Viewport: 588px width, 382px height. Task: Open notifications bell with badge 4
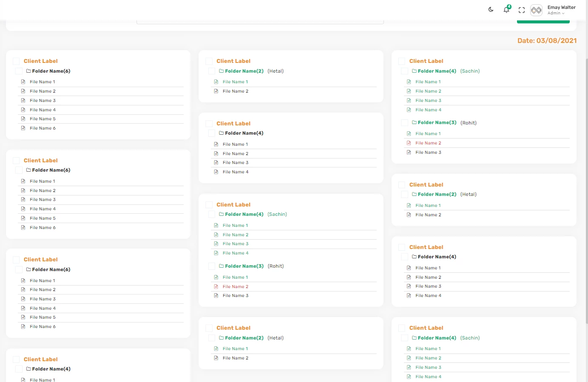click(507, 9)
